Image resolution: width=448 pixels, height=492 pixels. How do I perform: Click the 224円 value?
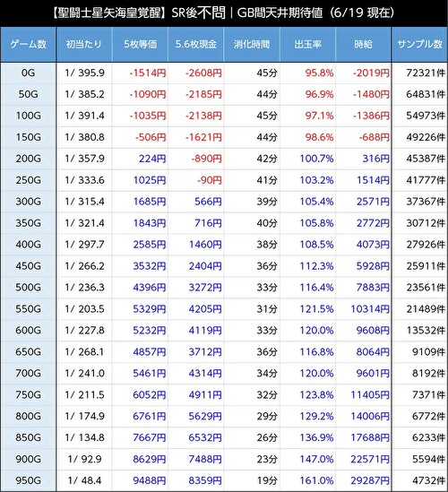click(x=152, y=159)
